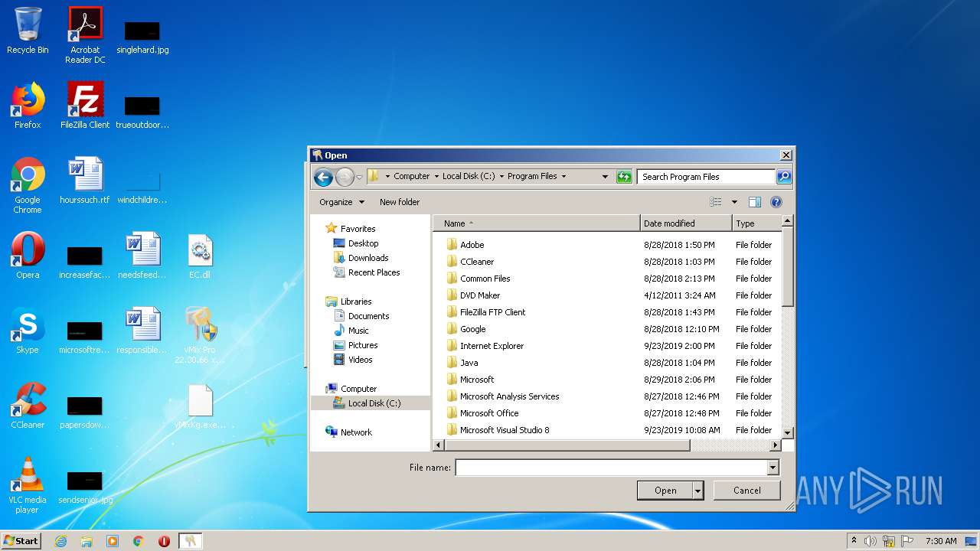980x551 pixels.
Task: Select Music library
Action: pyautogui.click(x=358, y=331)
